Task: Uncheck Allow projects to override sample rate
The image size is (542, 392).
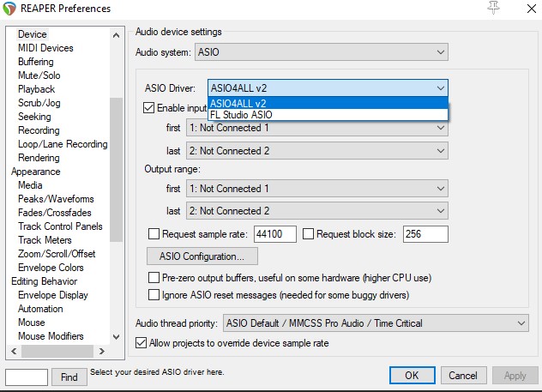Action: [142, 343]
